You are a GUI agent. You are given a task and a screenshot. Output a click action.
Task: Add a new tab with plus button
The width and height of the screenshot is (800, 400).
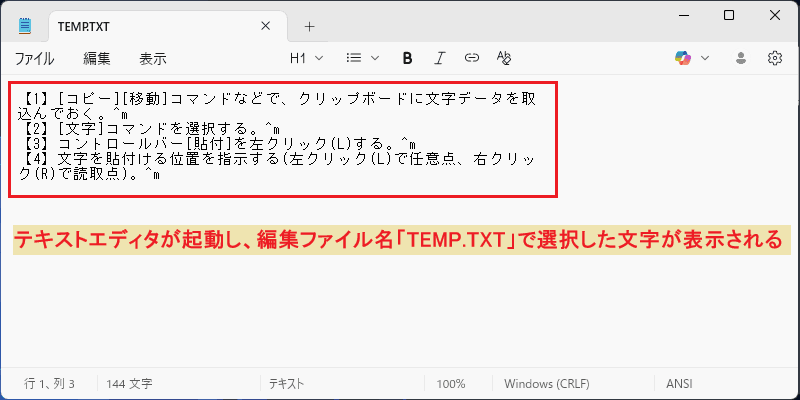309,27
